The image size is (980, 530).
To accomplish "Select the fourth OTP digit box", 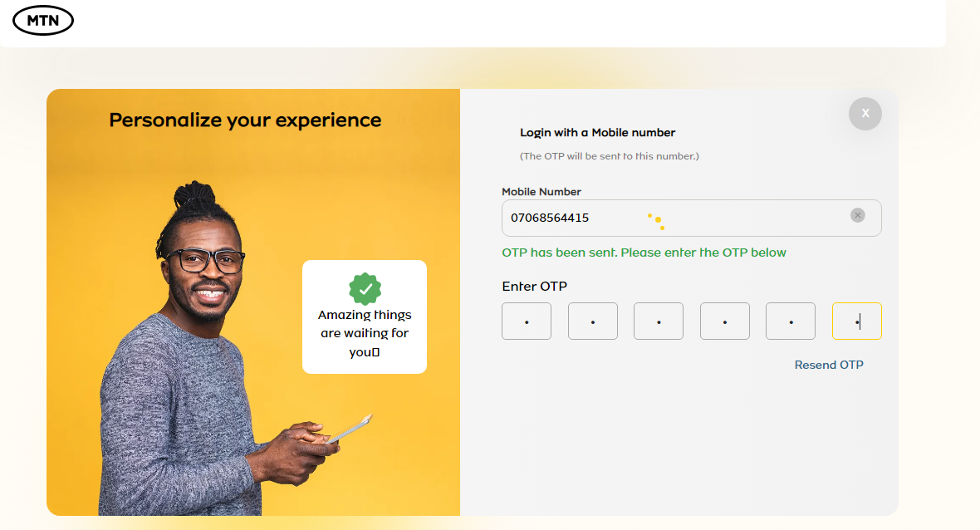I will [724, 321].
